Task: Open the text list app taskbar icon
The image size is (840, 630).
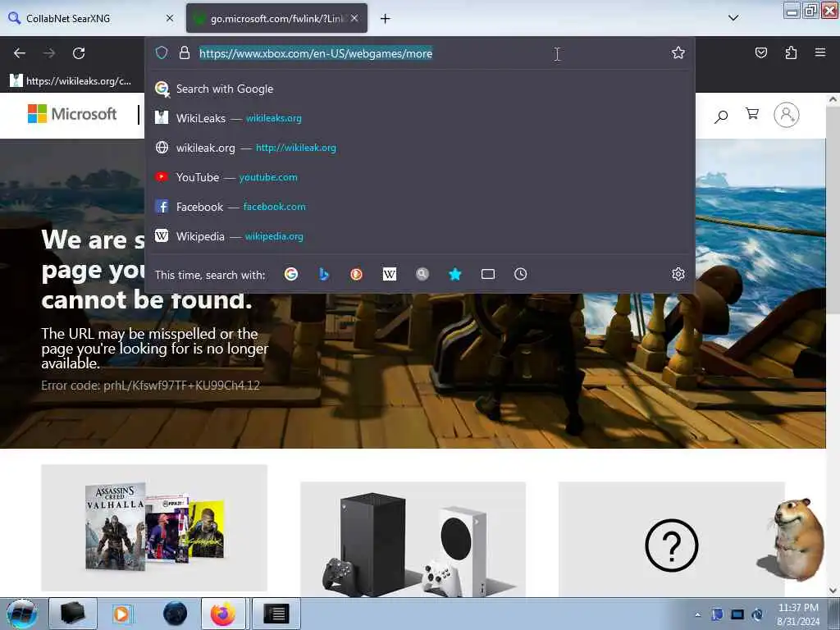Action: pyautogui.click(x=276, y=614)
